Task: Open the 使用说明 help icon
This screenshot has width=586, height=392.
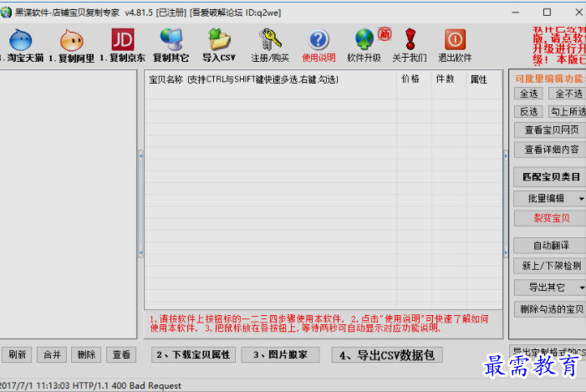Action: click(x=318, y=39)
